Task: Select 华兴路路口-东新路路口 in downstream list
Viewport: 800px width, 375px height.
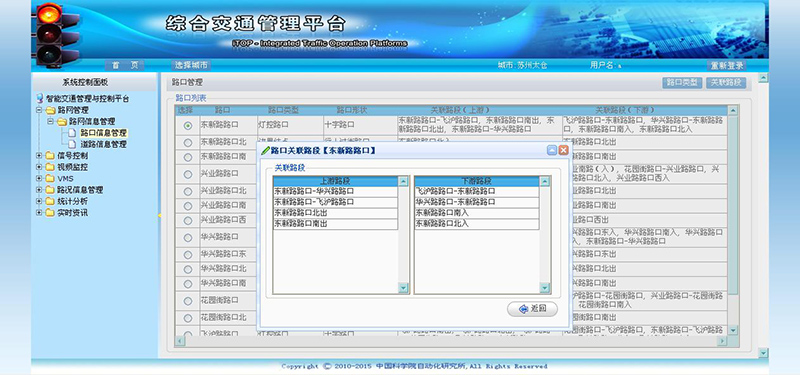Action: tap(477, 202)
